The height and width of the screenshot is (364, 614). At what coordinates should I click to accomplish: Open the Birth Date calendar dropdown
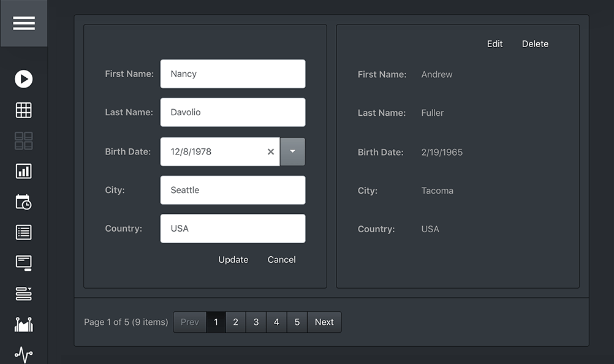pos(292,151)
